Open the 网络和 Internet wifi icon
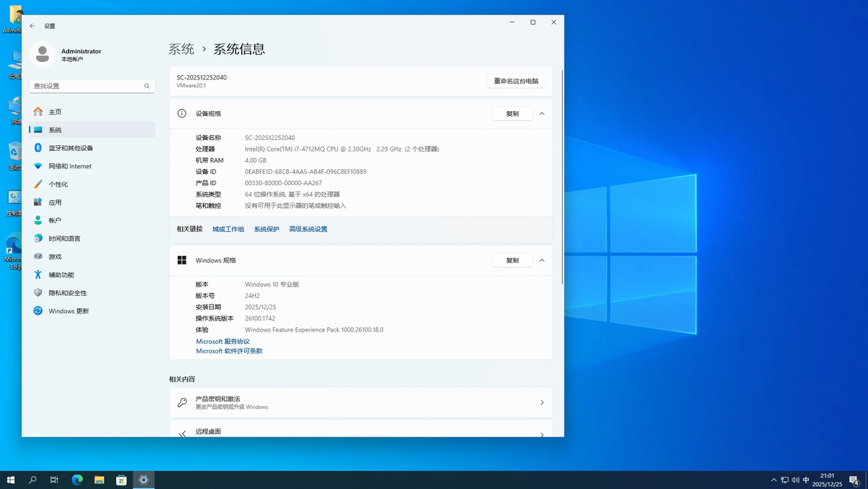Screen dimensions: 868x489 [x=38, y=165]
